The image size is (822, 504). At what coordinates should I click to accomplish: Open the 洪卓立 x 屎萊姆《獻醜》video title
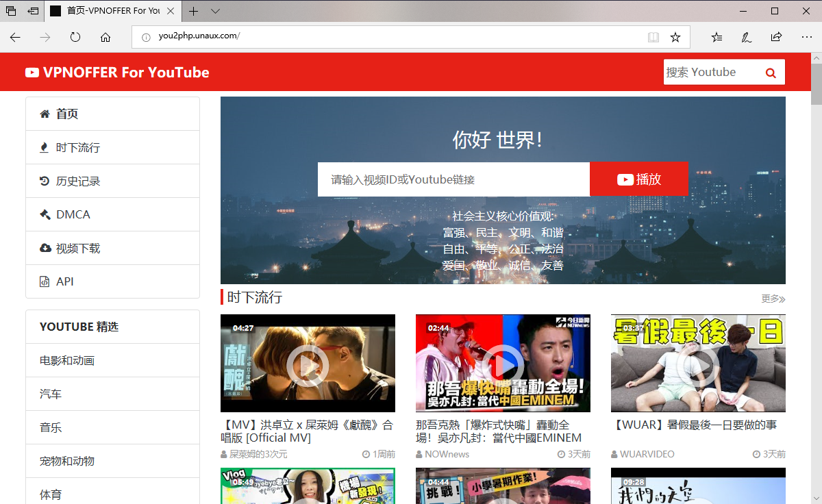(308, 431)
